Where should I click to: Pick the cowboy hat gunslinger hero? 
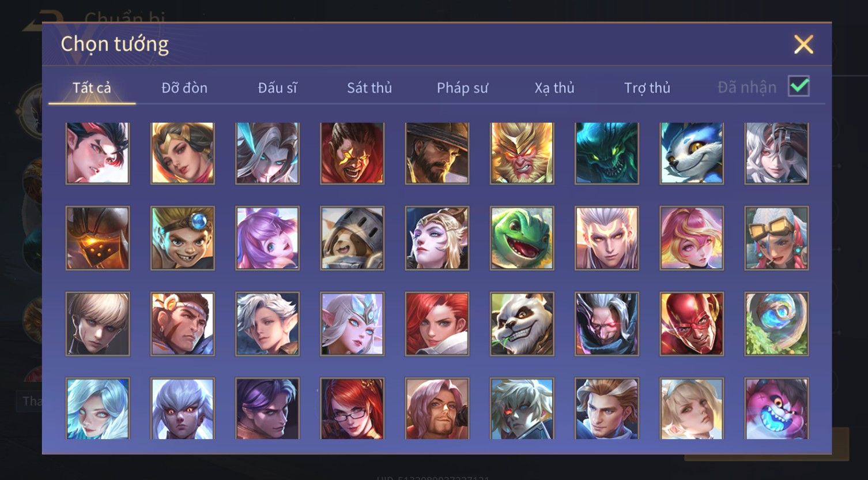tap(437, 153)
